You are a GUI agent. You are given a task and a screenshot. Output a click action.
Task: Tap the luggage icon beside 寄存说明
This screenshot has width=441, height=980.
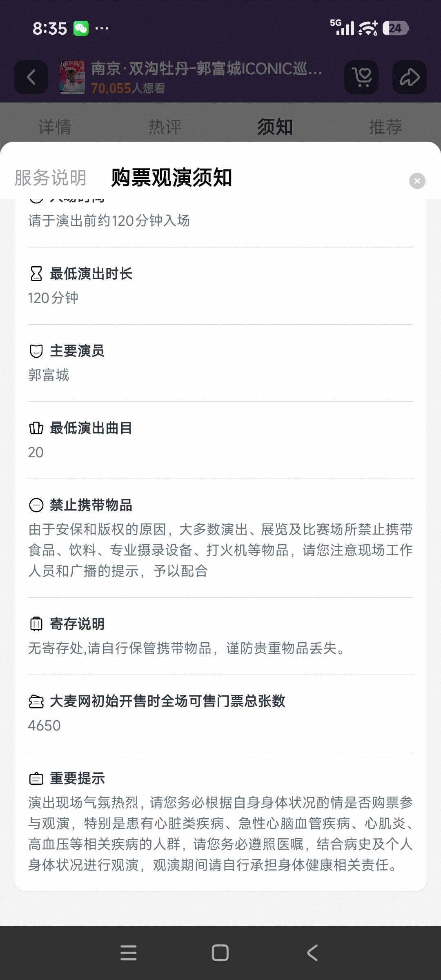click(36, 624)
